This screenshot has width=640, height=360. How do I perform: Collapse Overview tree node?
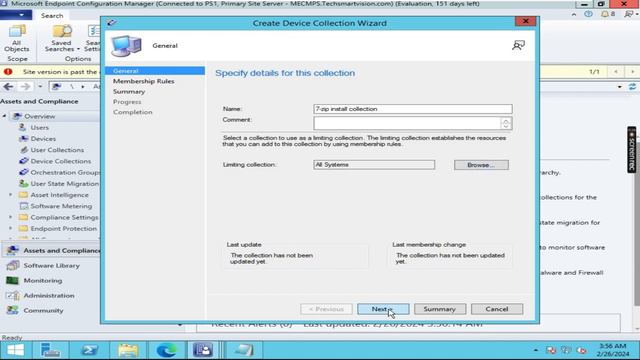pos(4,116)
